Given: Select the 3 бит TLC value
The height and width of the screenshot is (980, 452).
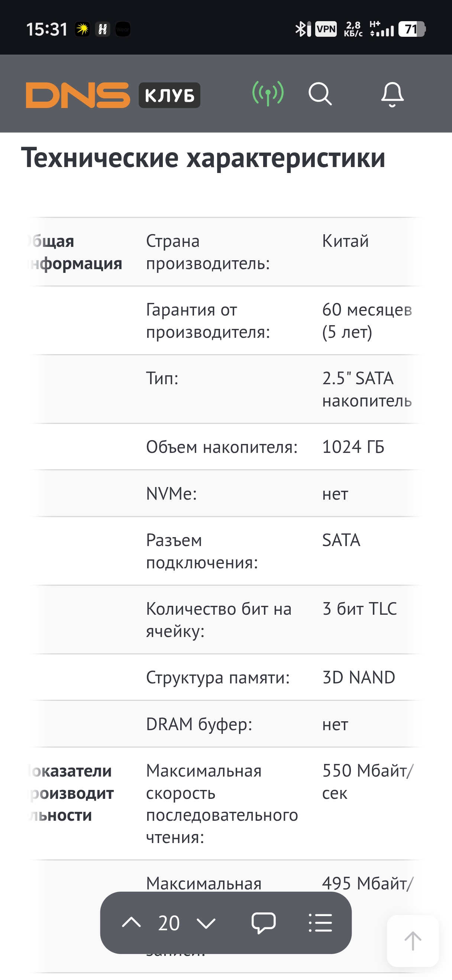Looking at the screenshot, I should point(359,609).
